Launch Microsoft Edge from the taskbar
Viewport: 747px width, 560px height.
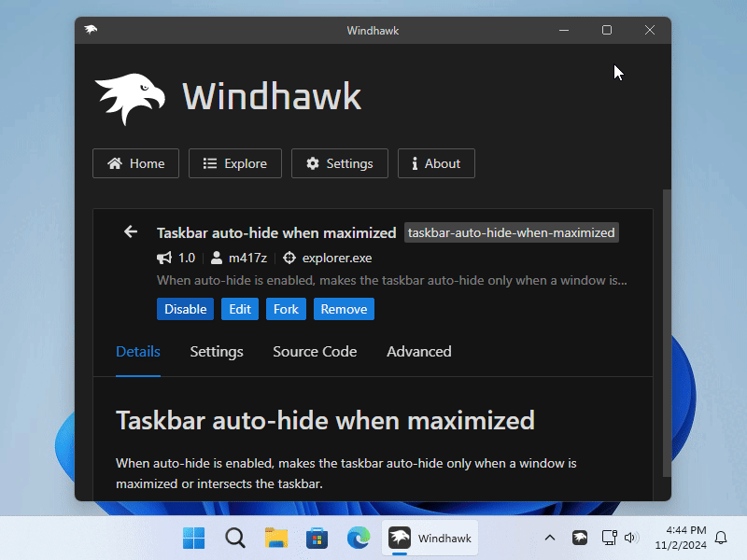[x=359, y=538]
